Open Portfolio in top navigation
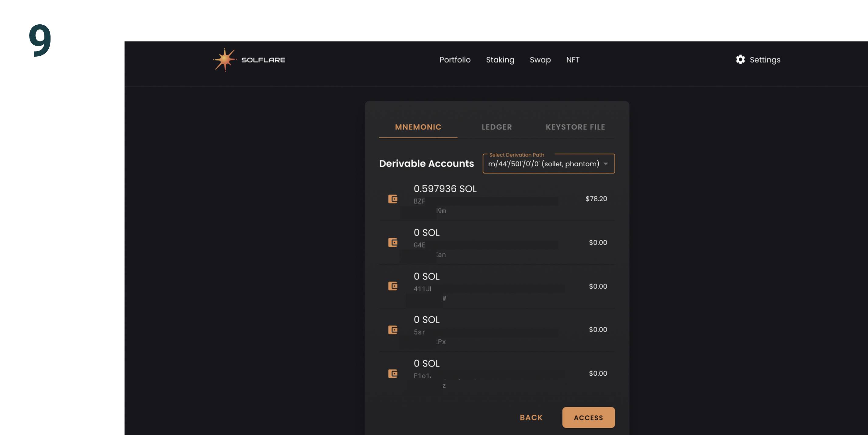This screenshot has height=435, width=868. coord(455,60)
